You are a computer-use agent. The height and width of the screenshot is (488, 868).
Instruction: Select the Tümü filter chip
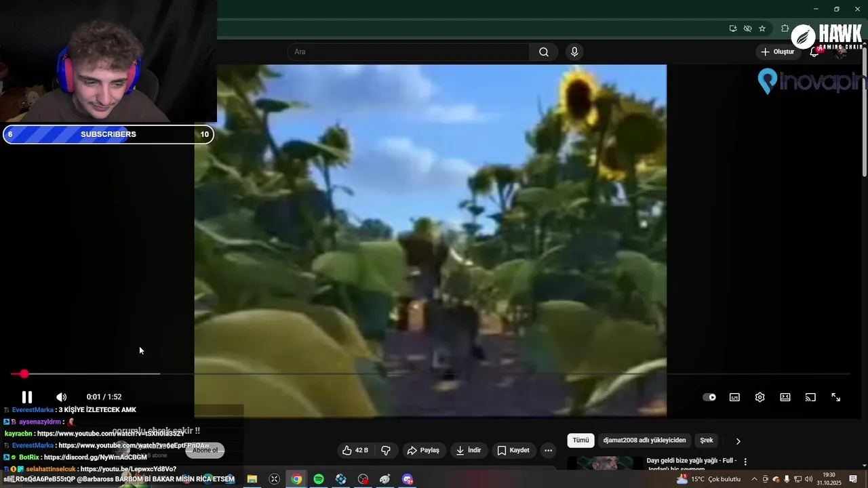point(581,441)
